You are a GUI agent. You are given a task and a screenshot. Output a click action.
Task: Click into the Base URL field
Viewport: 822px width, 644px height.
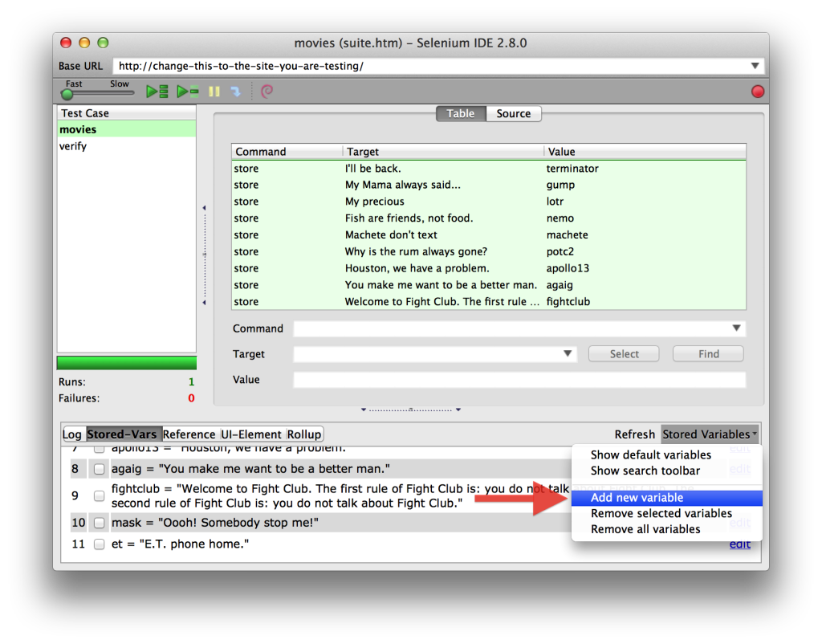pyautogui.click(x=430, y=66)
